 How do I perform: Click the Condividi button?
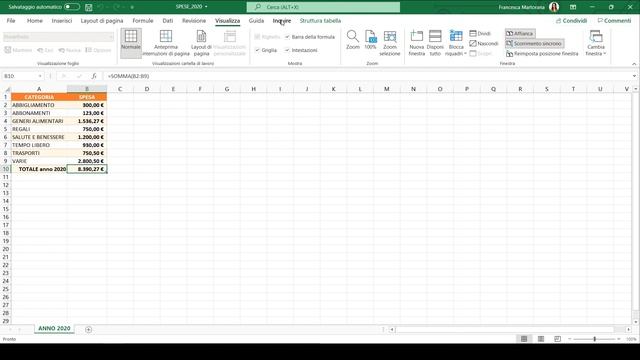click(x=571, y=20)
